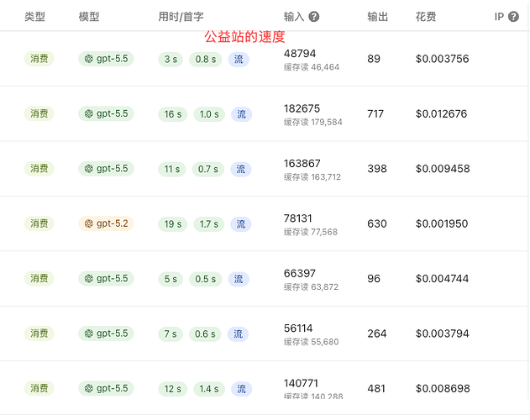
Task: Click the cost $0.009458
Action: 443,168
